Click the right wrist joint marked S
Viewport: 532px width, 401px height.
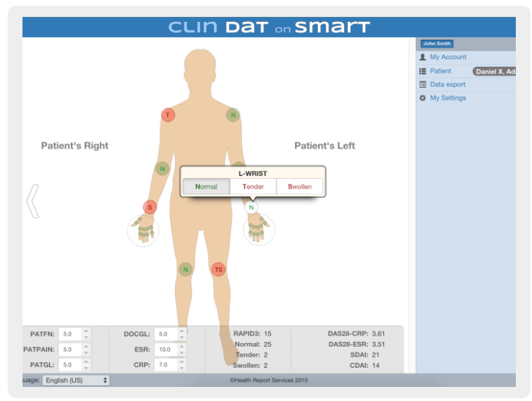[150, 207]
